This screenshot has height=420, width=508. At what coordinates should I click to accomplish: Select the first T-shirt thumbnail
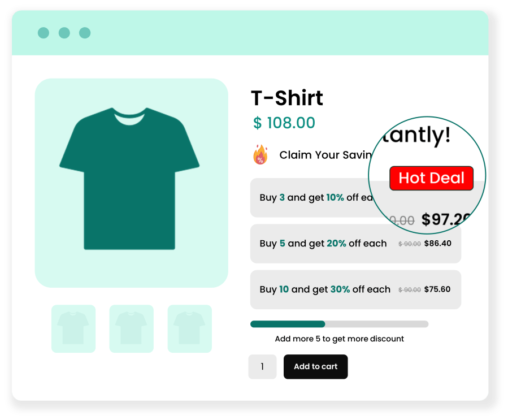[x=73, y=328]
